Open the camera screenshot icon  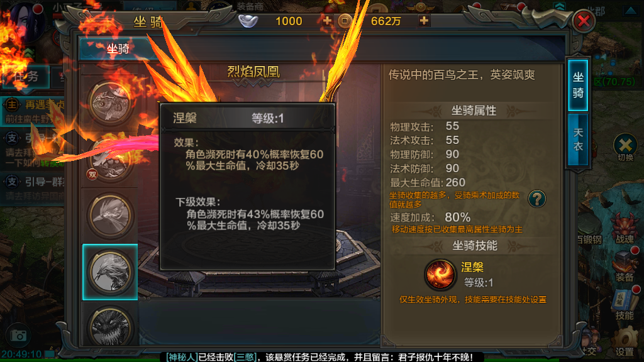coord(18,336)
